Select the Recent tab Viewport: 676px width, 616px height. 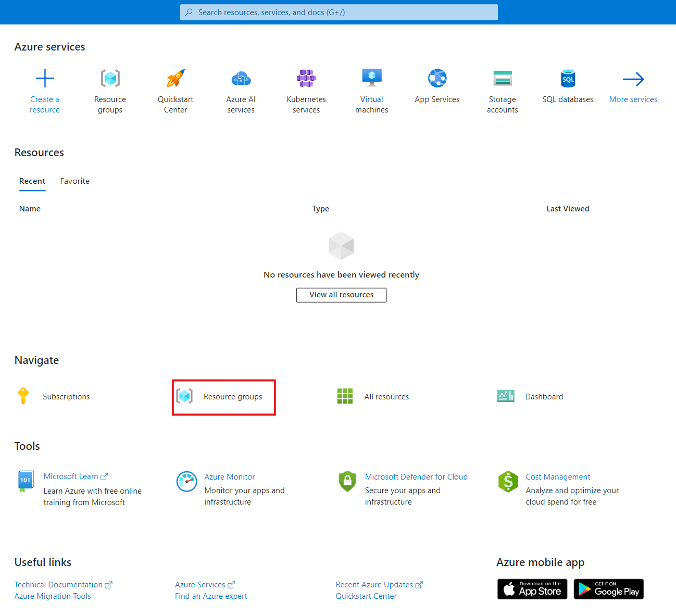[32, 181]
